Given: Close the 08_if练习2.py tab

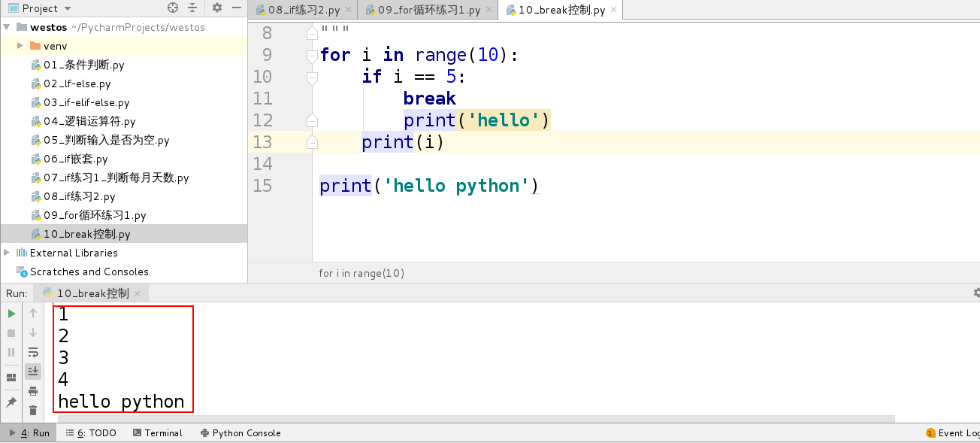Looking at the screenshot, I should pos(348,11).
